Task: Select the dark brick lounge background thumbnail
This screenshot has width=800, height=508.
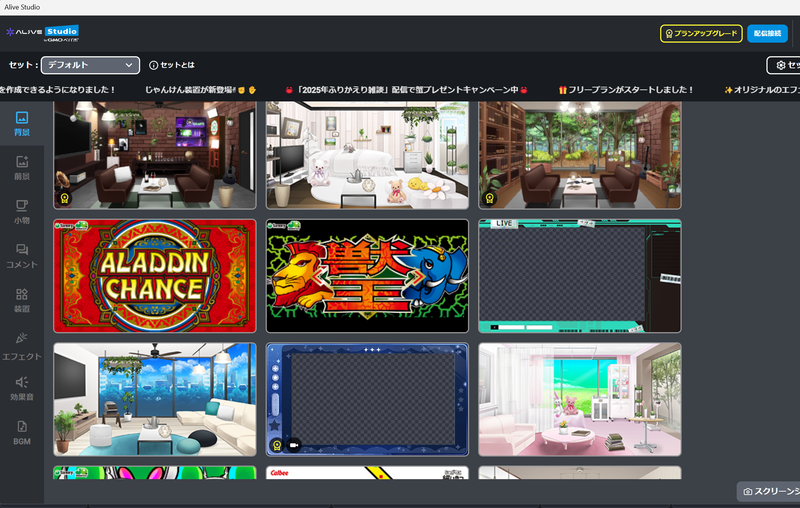Action: point(155,155)
